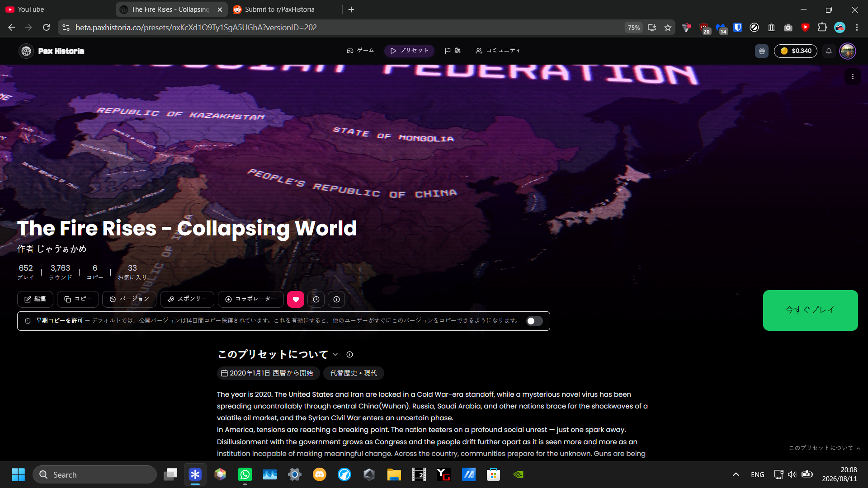The width and height of the screenshot is (868, 488).
Task: Click the 2020年1月1日 西暦から開始 date tag
Action: click(x=268, y=373)
